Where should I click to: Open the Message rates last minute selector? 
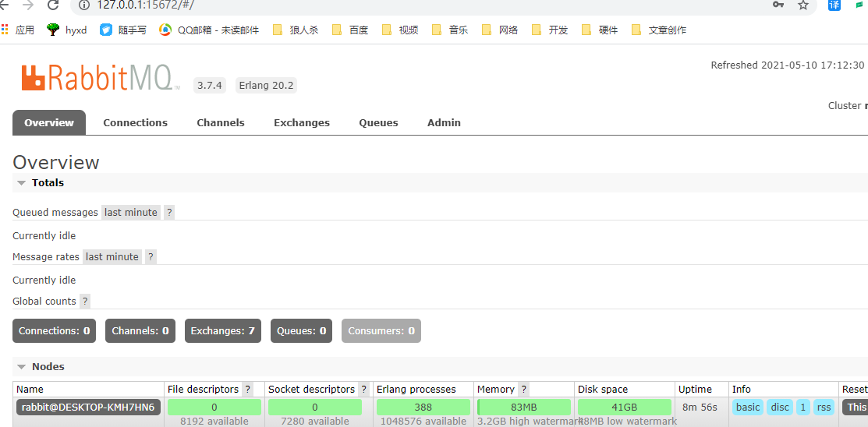click(x=112, y=257)
